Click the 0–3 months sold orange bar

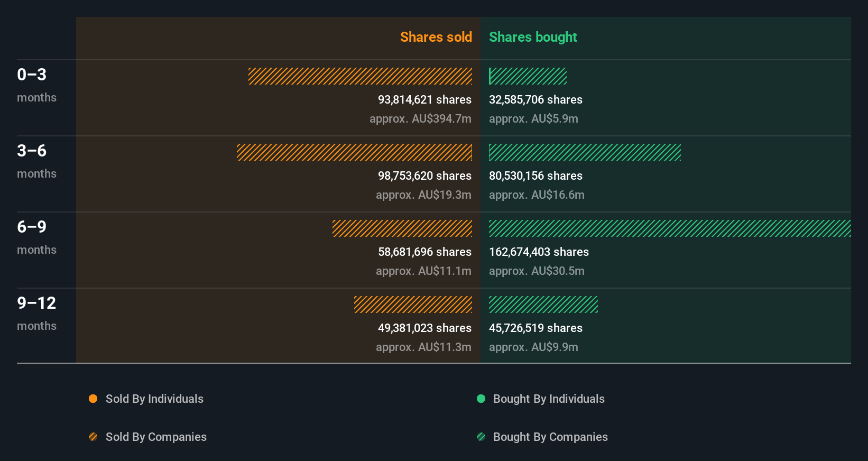(360, 76)
